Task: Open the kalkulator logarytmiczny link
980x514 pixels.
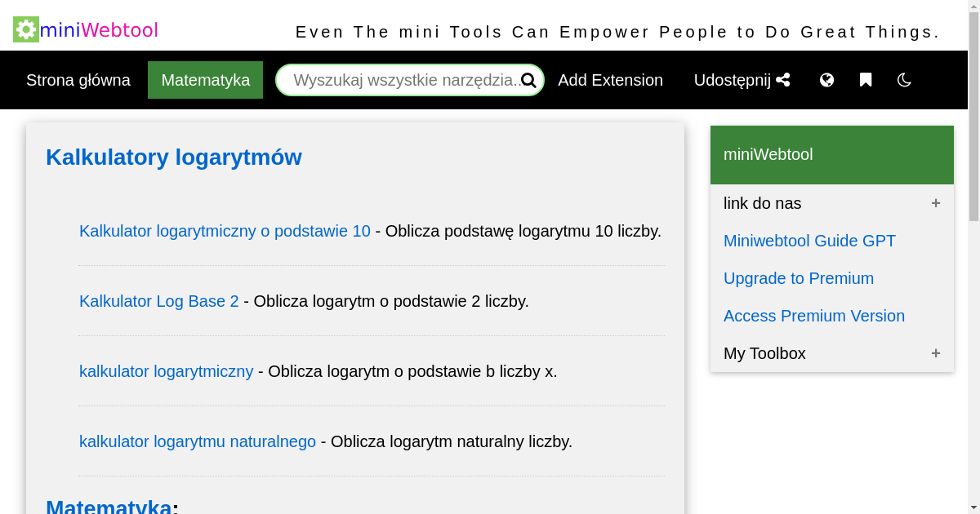Action: pyautogui.click(x=166, y=371)
